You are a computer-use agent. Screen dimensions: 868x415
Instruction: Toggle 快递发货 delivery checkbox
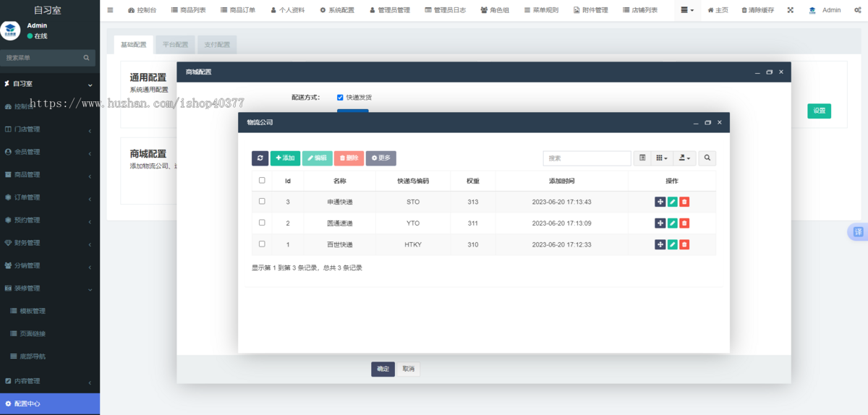(x=340, y=97)
